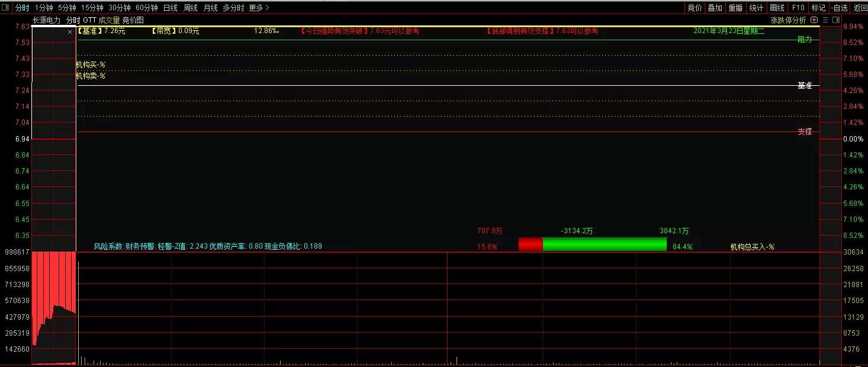Switch to 5分钟 chart tab
The width and height of the screenshot is (868, 367).
(67, 8)
